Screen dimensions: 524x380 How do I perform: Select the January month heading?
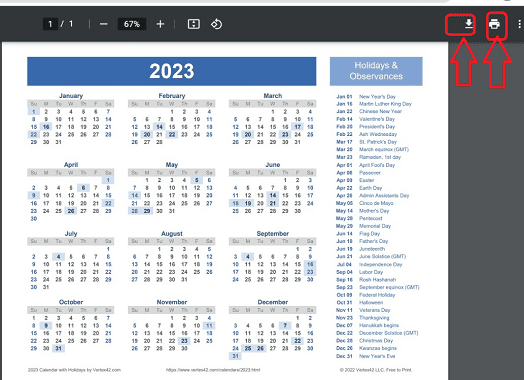pyautogui.click(x=71, y=96)
